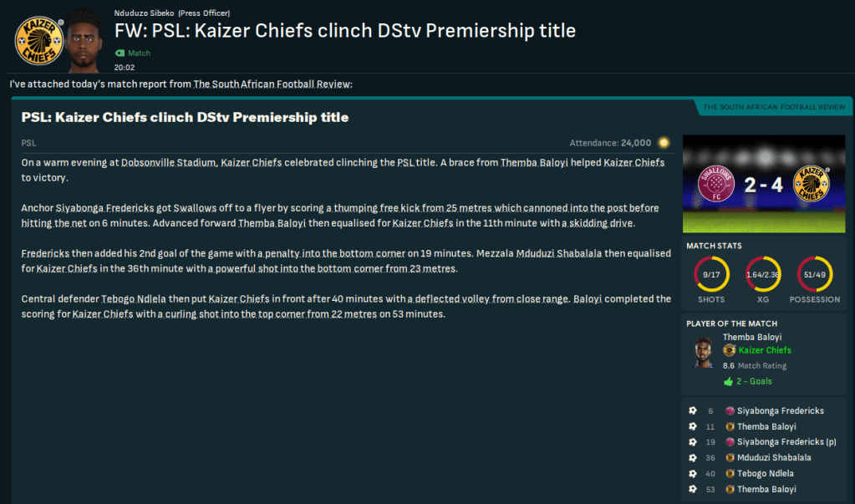The height and width of the screenshot is (504, 855).
Task: Click the goal icon for the 53rd-minute goal
Action: [x=692, y=489]
